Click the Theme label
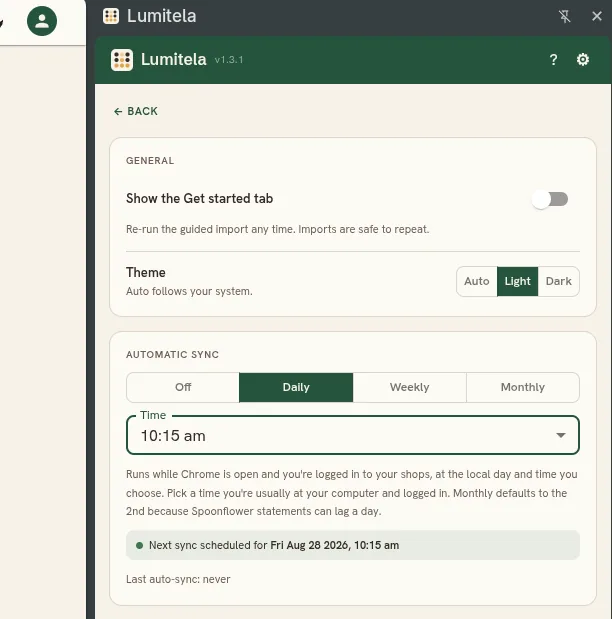 (146, 272)
